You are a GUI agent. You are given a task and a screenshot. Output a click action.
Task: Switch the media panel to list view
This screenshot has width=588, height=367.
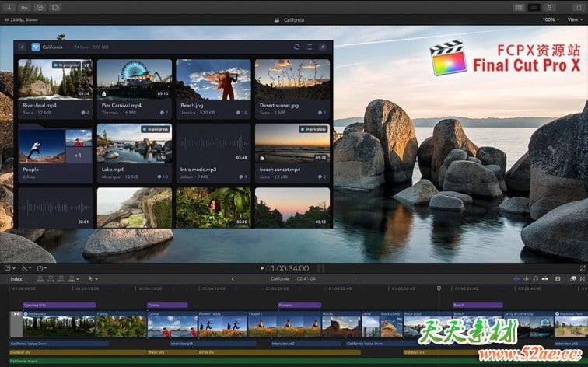(310, 47)
